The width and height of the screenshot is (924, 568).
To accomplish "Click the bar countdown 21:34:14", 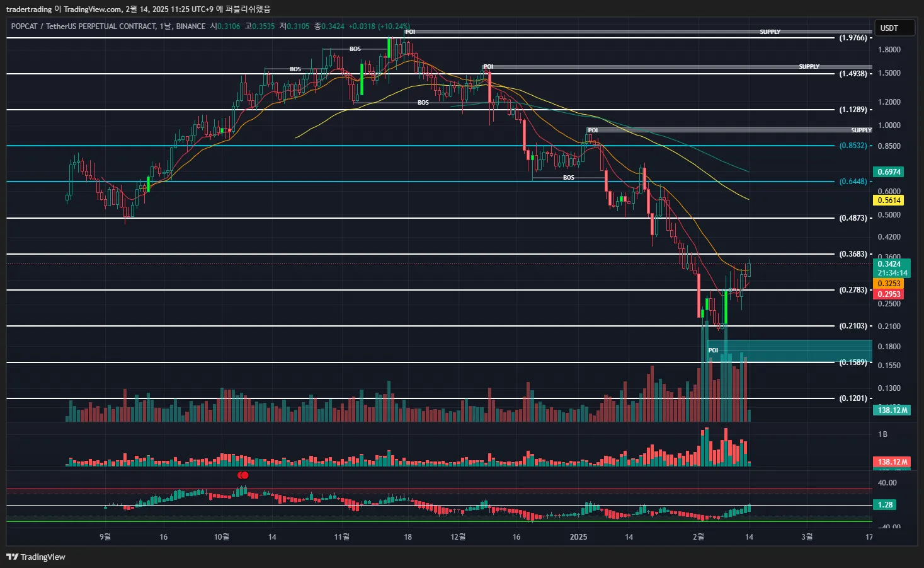I will coord(891,273).
